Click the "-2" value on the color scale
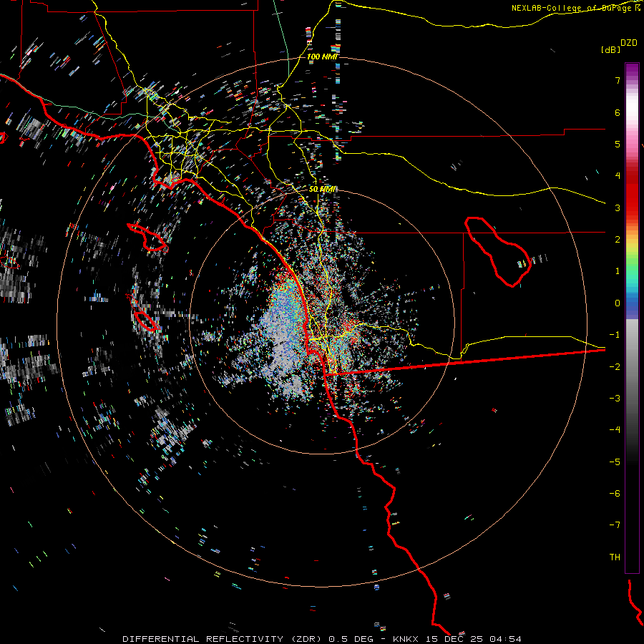Screen dimensions: 644x644 coord(615,367)
